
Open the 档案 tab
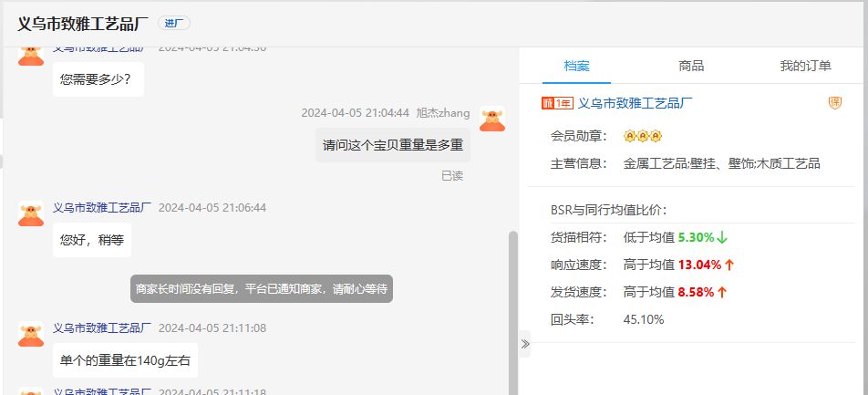point(577,66)
